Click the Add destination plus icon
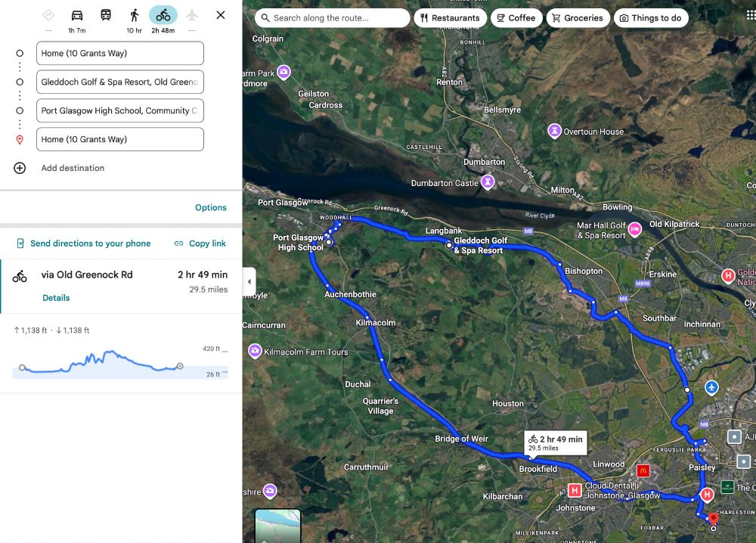The width and height of the screenshot is (756, 543). 20,168
